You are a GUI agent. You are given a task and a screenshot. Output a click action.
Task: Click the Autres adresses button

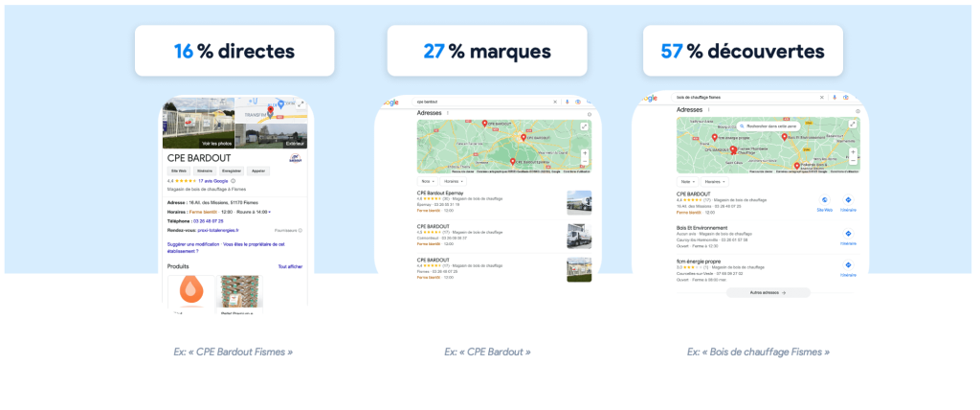tap(768, 292)
